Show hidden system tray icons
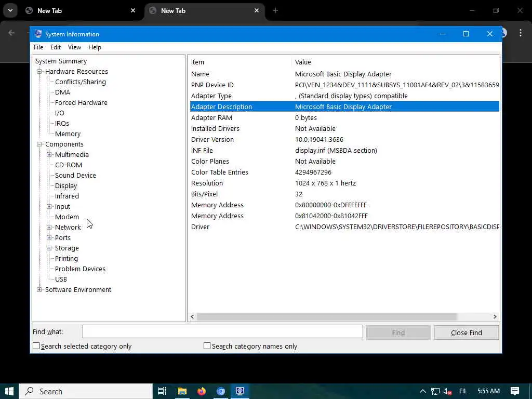 coord(423,391)
